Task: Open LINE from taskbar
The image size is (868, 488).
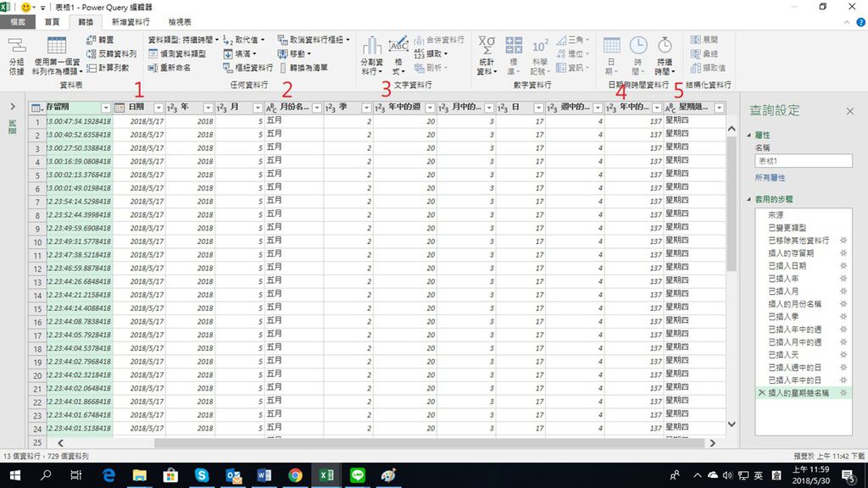Action: [358, 475]
